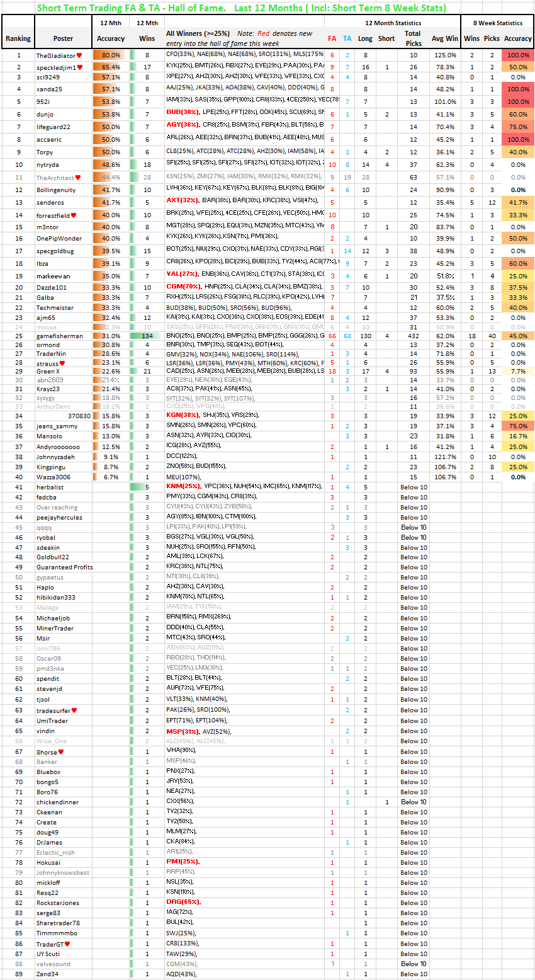
Task: Select the red KGN(38%) entry in row 34
Action: pos(183,416)
